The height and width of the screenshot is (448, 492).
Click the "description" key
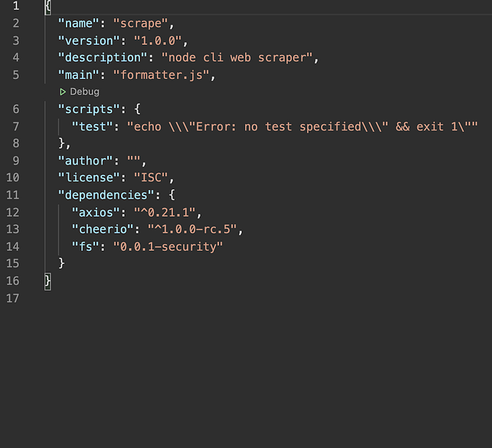(103, 58)
